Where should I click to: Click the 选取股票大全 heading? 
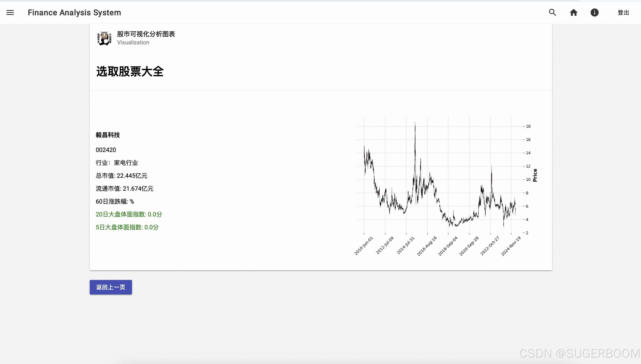[130, 72]
